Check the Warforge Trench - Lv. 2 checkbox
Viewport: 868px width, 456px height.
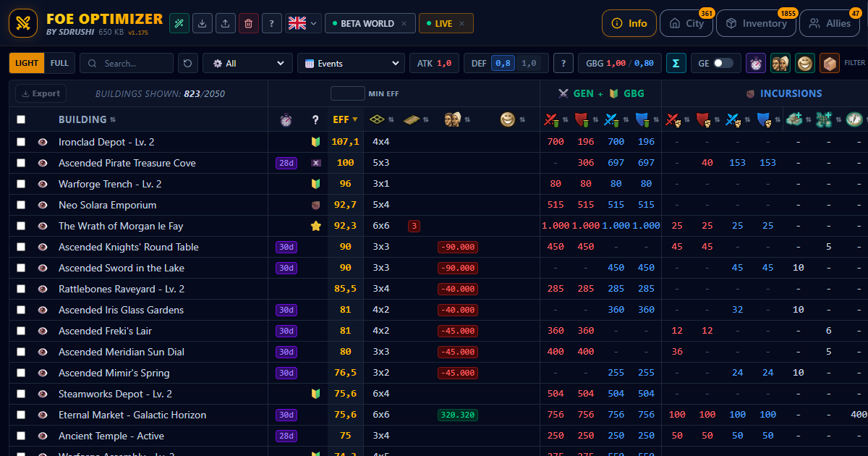(21, 184)
